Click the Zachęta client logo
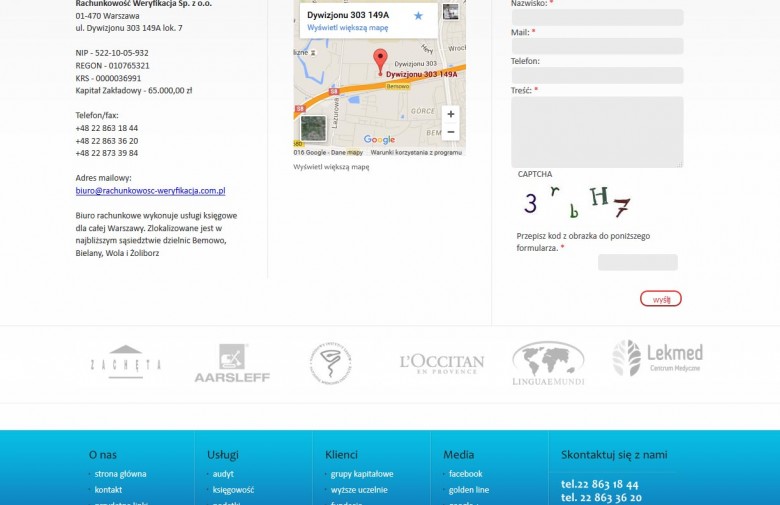The image size is (780, 505). click(x=125, y=364)
